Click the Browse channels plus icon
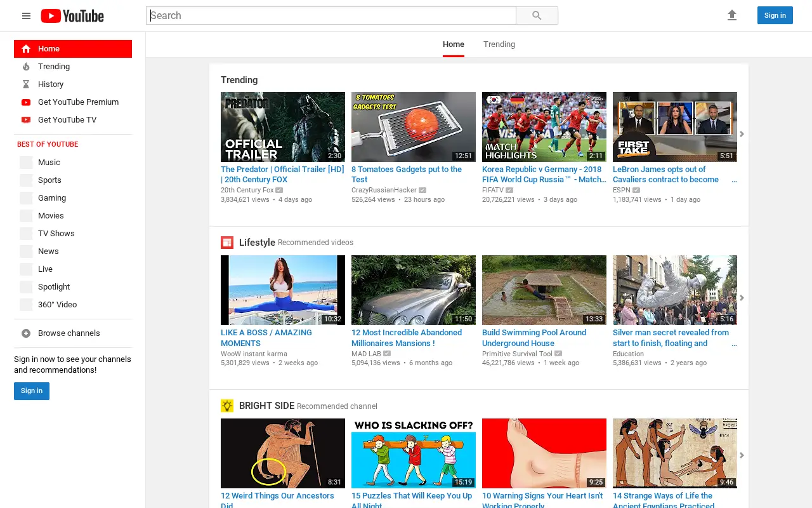This screenshot has height=508, width=812. click(x=26, y=333)
